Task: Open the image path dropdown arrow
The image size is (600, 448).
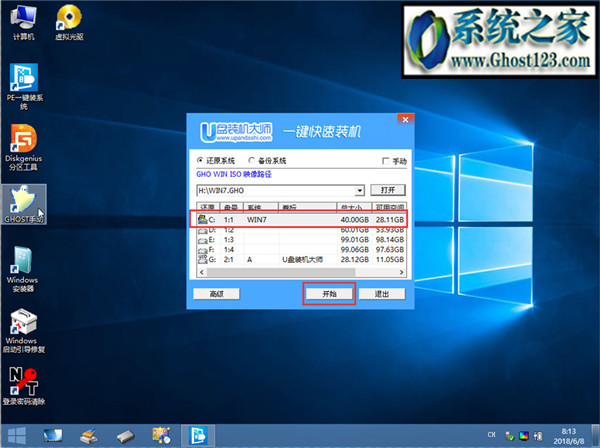Action: (x=359, y=190)
